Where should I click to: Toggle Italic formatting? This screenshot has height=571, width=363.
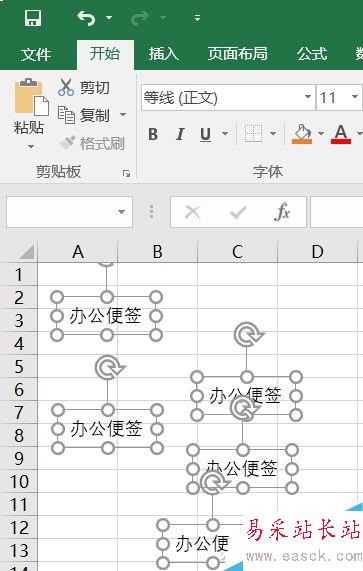(x=180, y=134)
